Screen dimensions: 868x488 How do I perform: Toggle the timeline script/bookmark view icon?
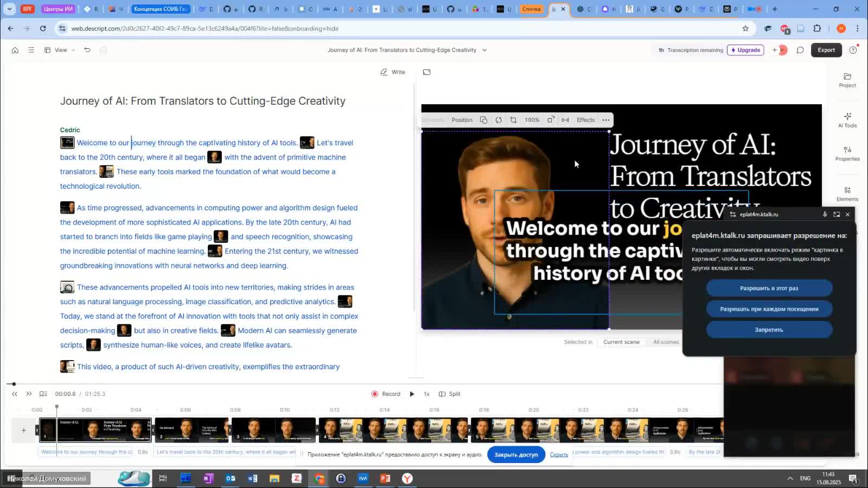coord(43,394)
